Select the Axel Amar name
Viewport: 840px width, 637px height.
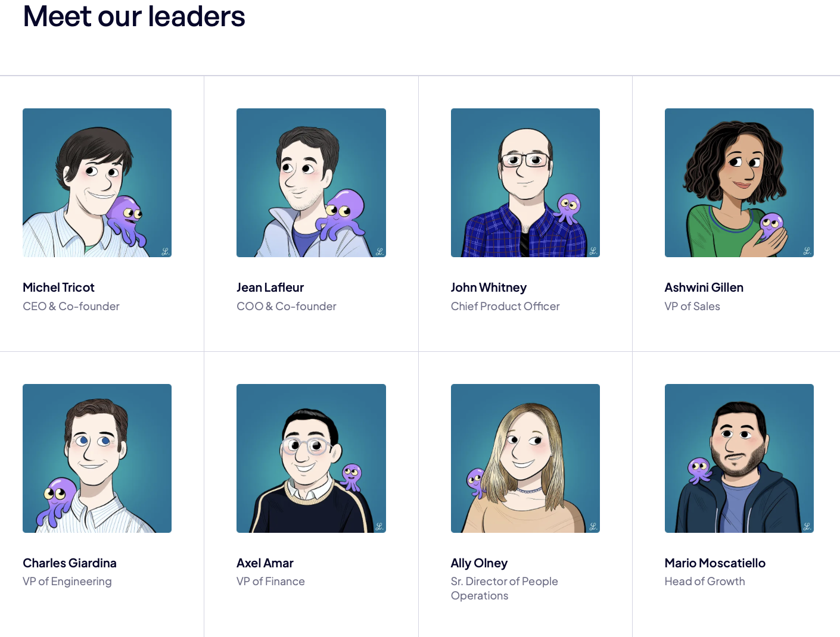coord(265,563)
